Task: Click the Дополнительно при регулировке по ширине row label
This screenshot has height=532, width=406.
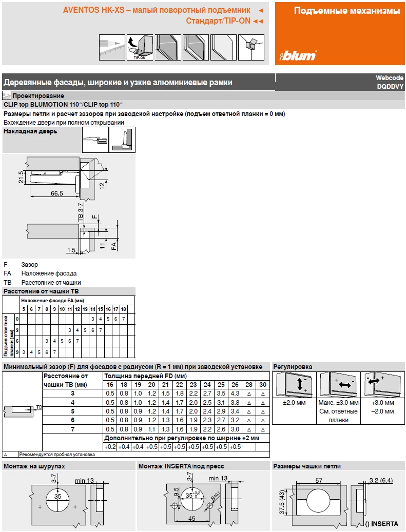Action: [x=182, y=438]
